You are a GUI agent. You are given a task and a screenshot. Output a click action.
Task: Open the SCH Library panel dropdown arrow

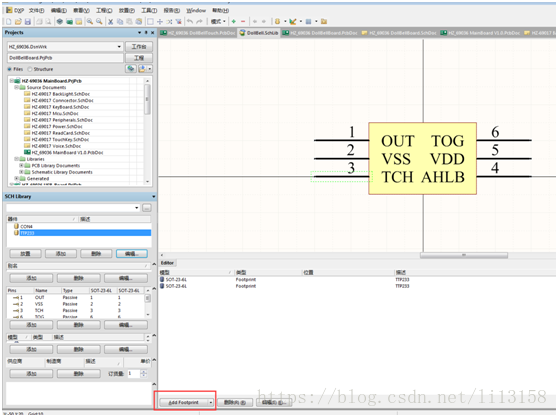point(154,196)
